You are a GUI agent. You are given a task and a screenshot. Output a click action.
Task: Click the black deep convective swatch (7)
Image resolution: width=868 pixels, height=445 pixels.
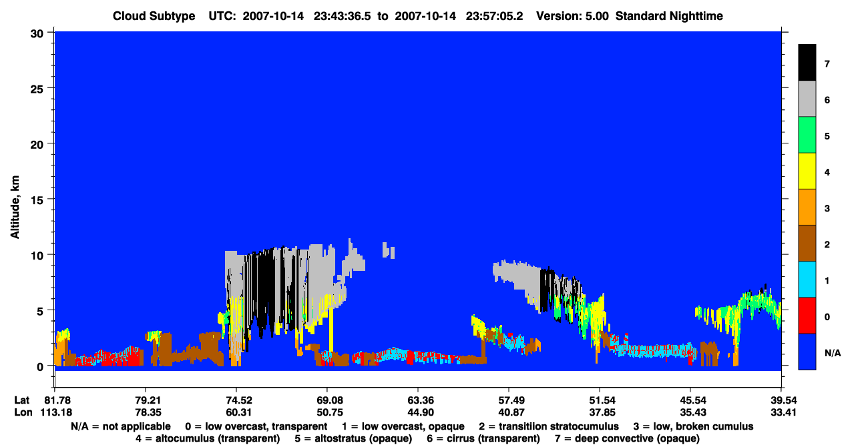(x=807, y=62)
